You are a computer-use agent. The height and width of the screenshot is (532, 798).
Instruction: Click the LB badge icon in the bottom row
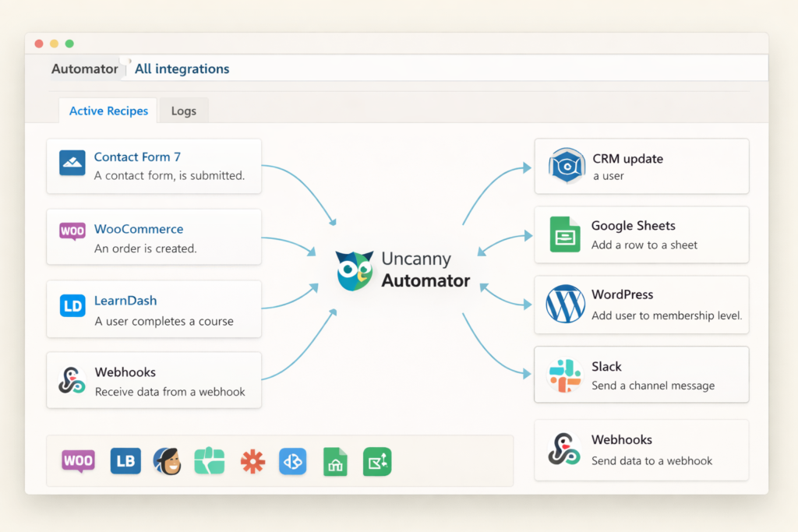(x=125, y=461)
